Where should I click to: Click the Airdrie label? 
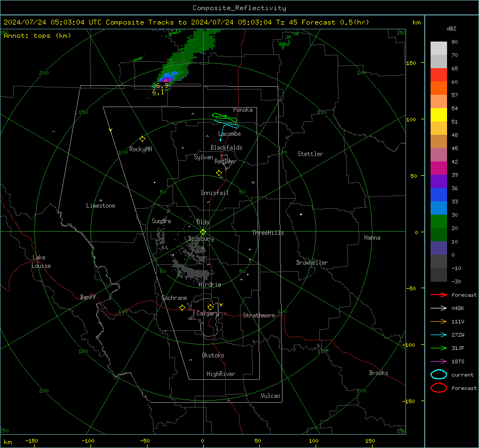point(210,284)
